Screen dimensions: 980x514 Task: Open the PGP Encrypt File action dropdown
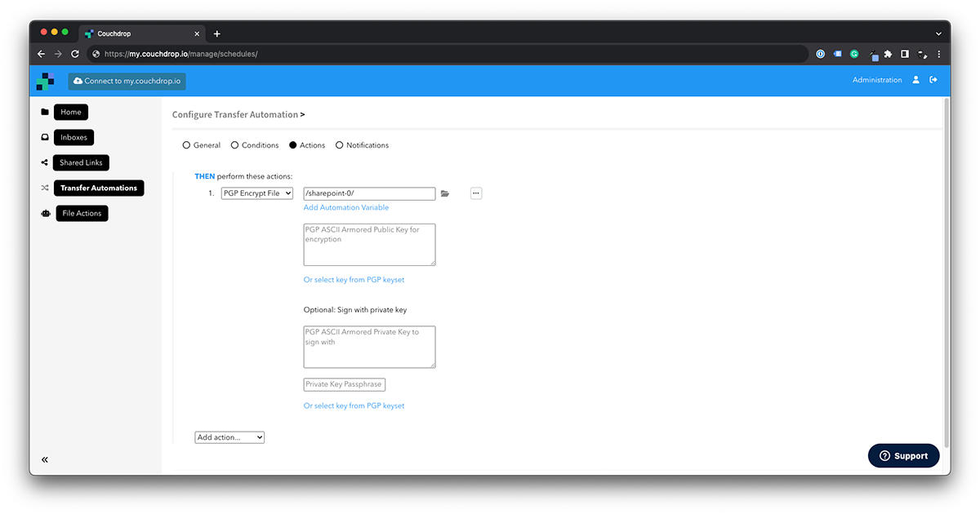256,193
